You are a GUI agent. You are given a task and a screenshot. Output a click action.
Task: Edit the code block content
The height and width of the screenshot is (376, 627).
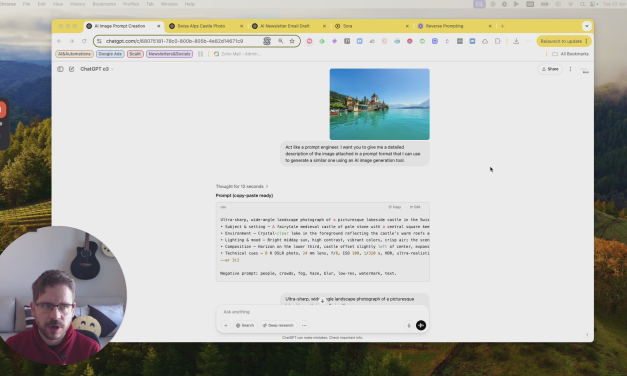click(415, 207)
